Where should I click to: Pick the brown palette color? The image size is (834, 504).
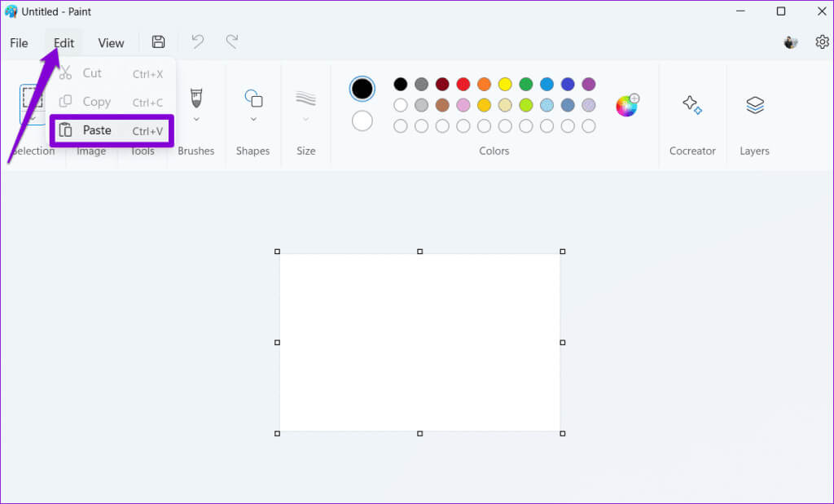442,105
